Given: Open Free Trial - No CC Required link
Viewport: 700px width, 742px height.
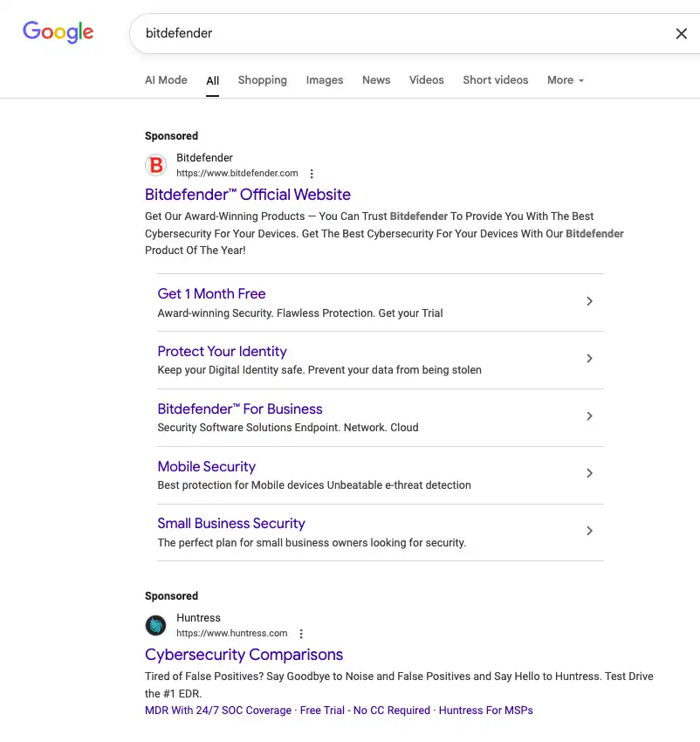Looking at the screenshot, I should point(365,711).
